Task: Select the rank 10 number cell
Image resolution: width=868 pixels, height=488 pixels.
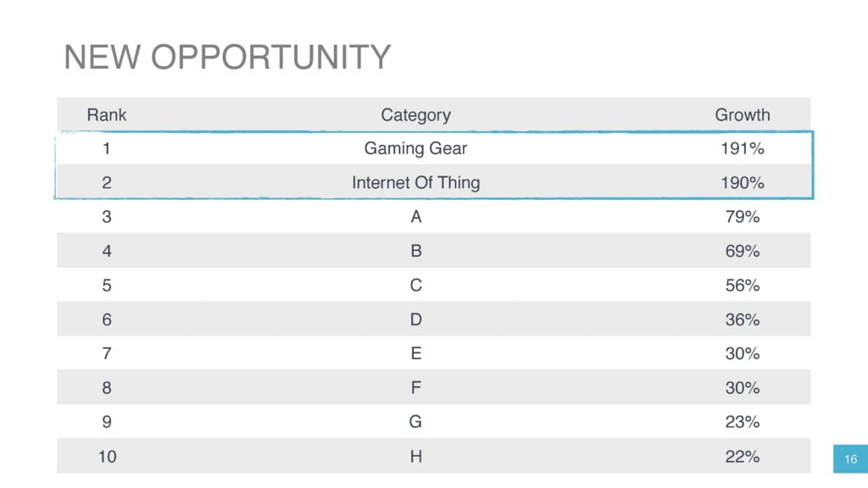Action: [107, 457]
